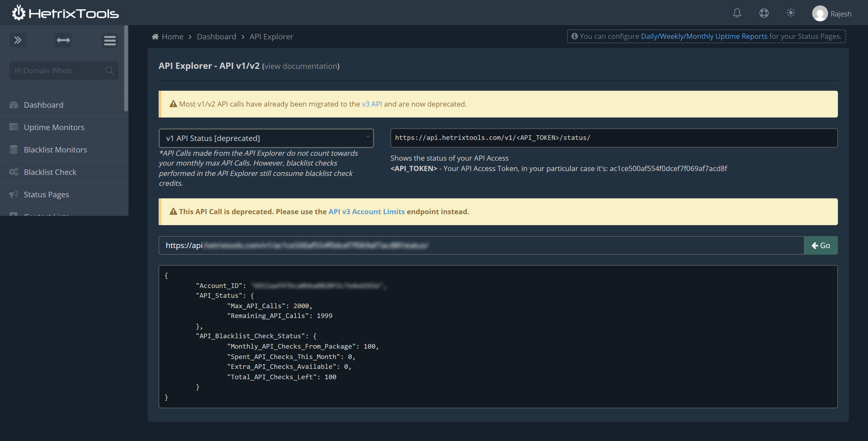Click view documentation link
The image size is (868, 441).
[301, 66]
